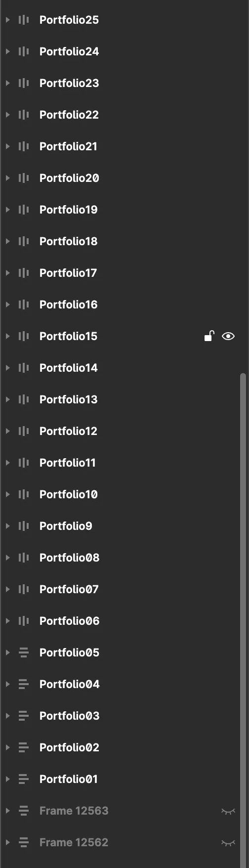The image size is (249, 868).
Task: Click the auto-layout icon of Portfolio12
Action: pyautogui.click(x=23, y=431)
